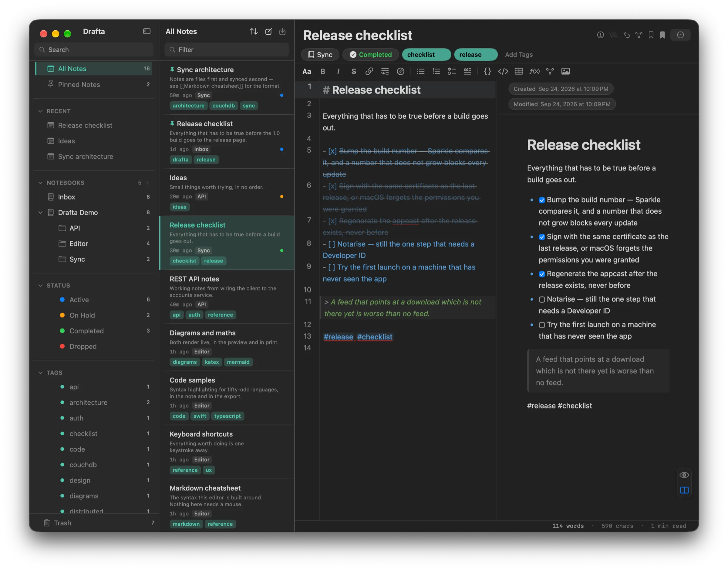Create a new note with compose icon

coord(268,31)
